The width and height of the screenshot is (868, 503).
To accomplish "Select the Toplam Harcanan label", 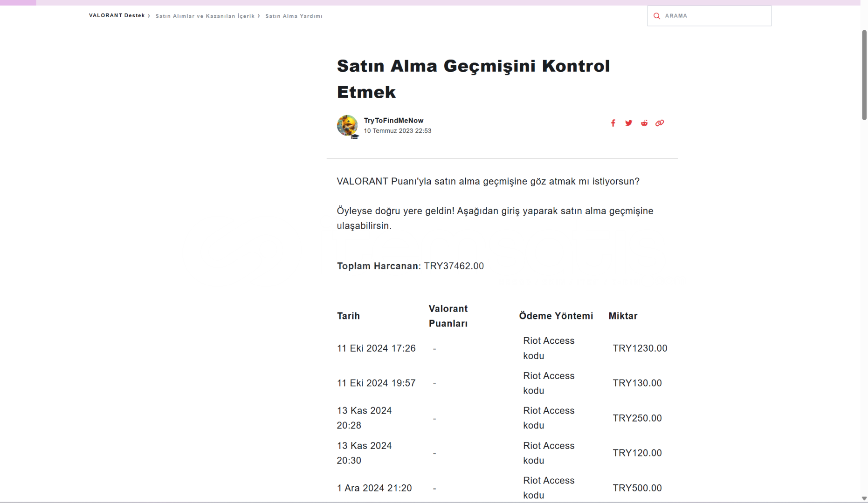I will click(378, 266).
